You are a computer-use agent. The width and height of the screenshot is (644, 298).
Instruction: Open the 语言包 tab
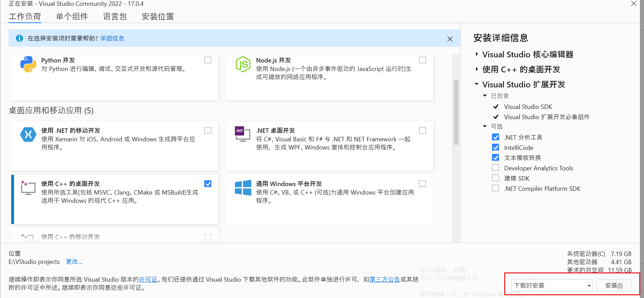point(115,16)
